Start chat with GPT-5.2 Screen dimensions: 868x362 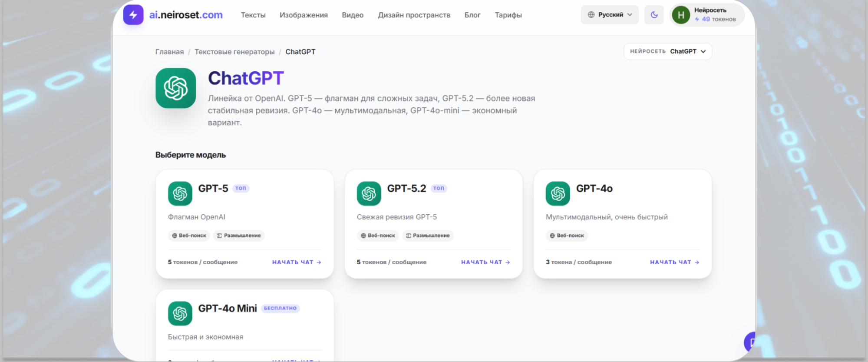(485, 262)
